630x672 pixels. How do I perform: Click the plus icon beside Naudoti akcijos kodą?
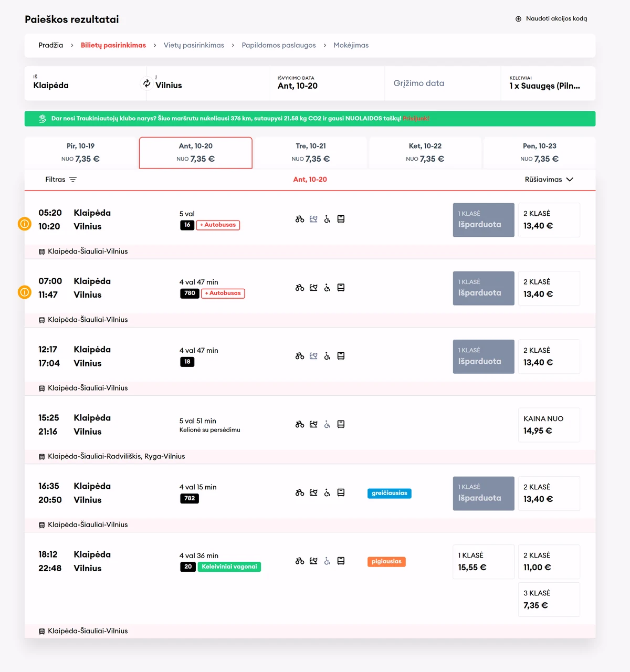pos(518,19)
